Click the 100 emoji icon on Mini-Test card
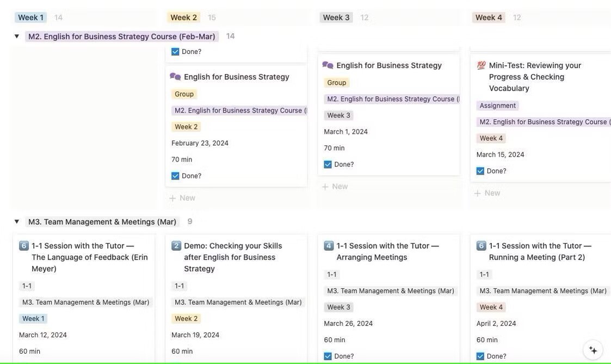The width and height of the screenshot is (611, 364). [481, 65]
